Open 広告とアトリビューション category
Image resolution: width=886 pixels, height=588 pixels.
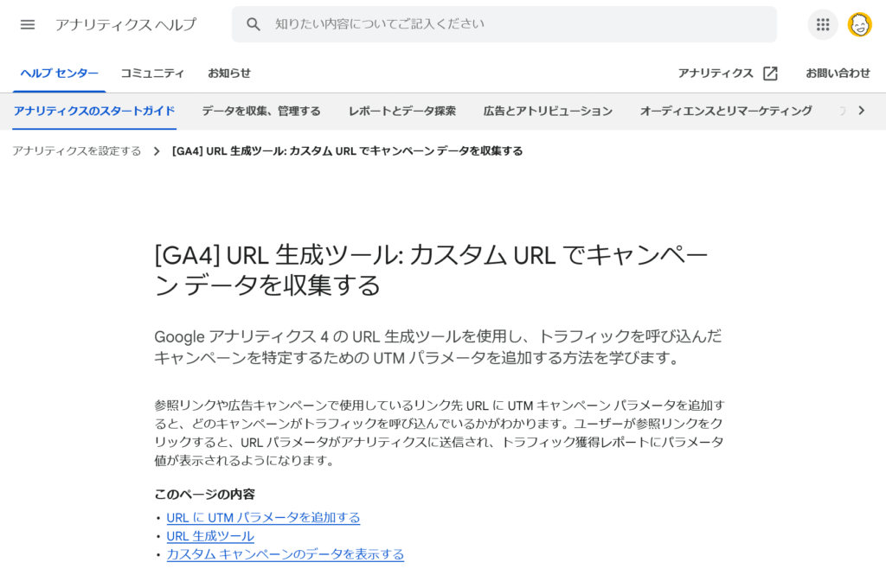[548, 111]
